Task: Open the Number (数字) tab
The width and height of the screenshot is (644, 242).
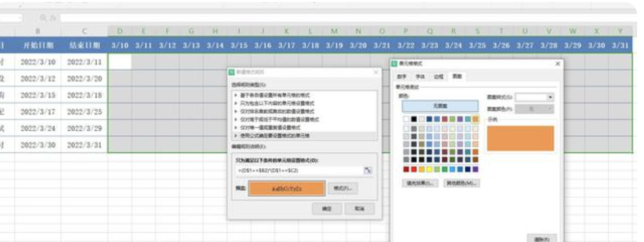Action: (x=402, y=77)
